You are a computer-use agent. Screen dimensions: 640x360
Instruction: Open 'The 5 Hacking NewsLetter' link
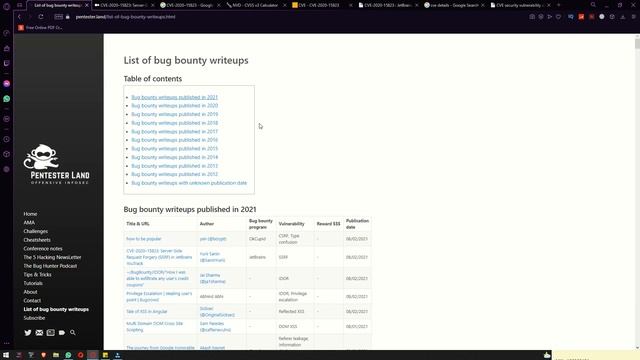point(52,257)
